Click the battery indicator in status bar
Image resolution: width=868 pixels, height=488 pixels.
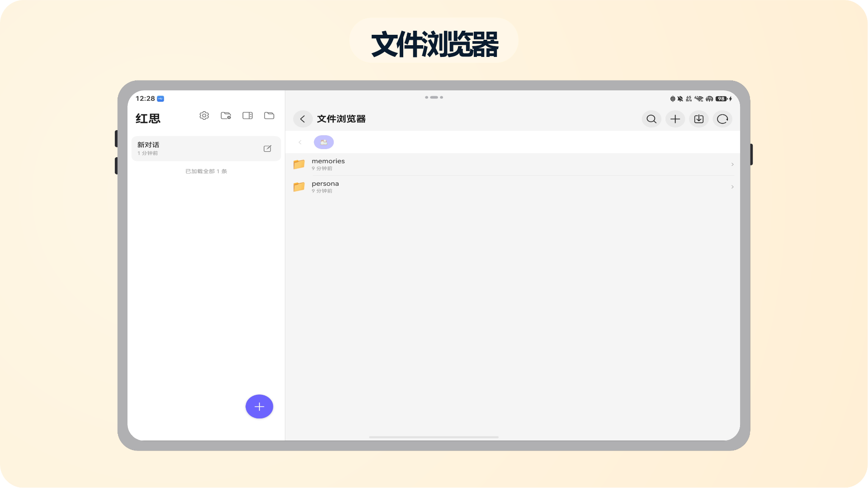point(722,99)
